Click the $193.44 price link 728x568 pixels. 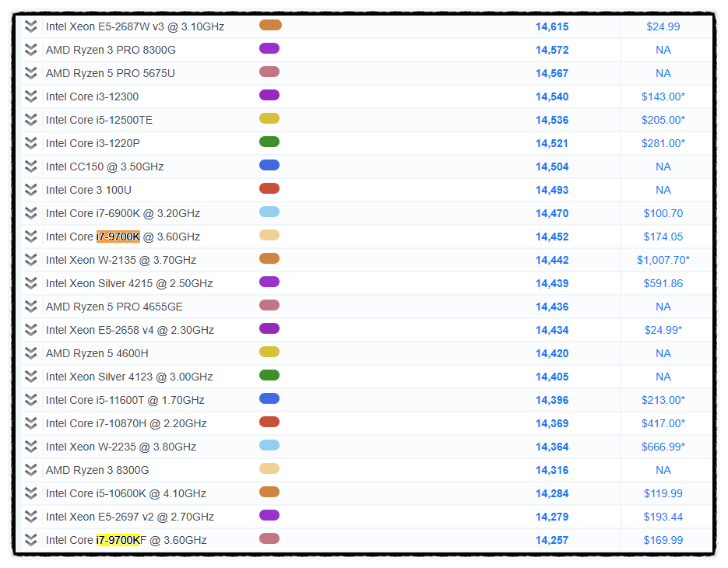[x=663, y=517]
